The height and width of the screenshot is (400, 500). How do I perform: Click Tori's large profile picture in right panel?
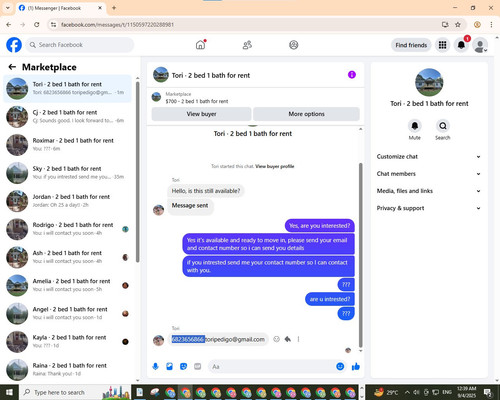click(429, 82)
